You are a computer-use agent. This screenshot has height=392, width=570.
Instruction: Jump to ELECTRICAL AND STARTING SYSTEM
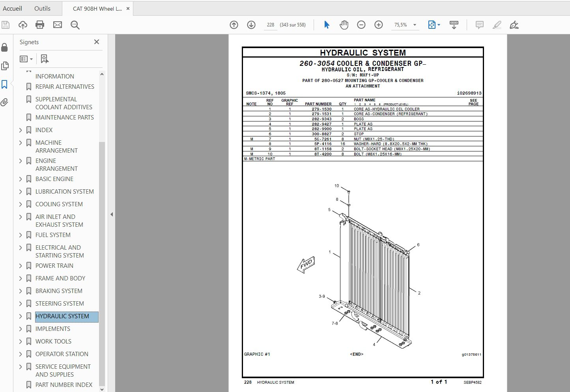pyautogui.click(x=60, y=252)
